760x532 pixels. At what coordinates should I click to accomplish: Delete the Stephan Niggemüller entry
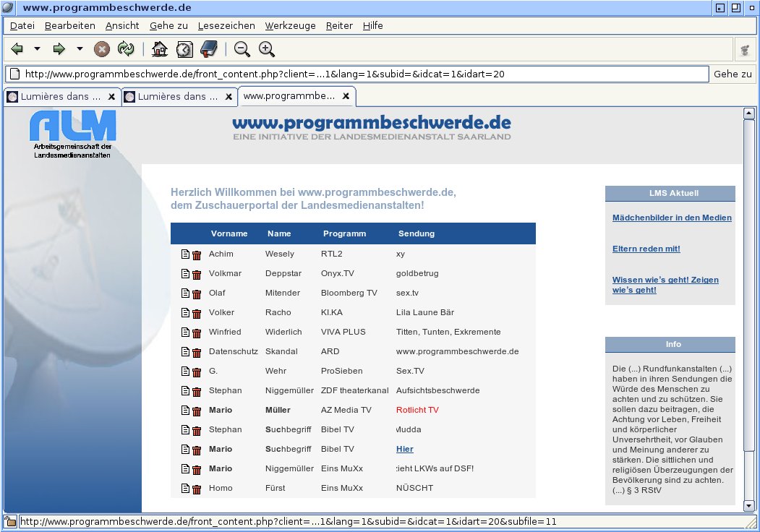coord(197,392)
